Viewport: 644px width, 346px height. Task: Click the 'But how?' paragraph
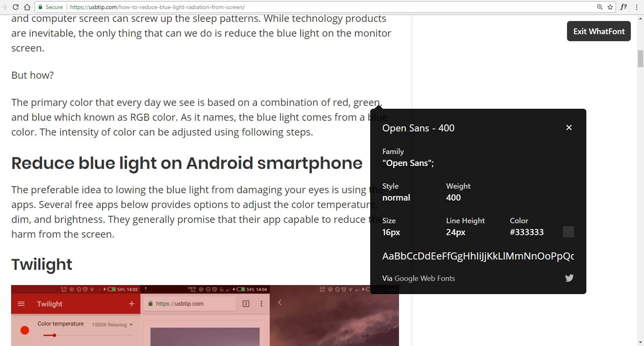pyautogui.click(x=33, y=75)
